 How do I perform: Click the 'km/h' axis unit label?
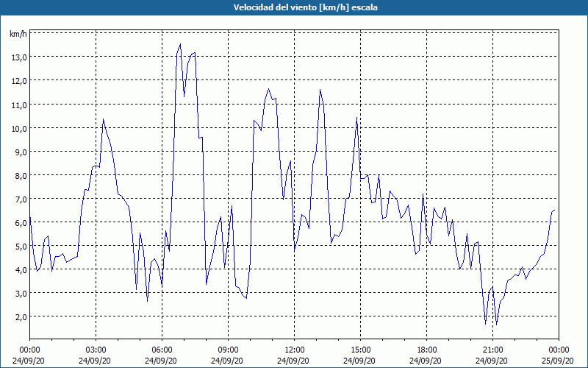(18, 34)
